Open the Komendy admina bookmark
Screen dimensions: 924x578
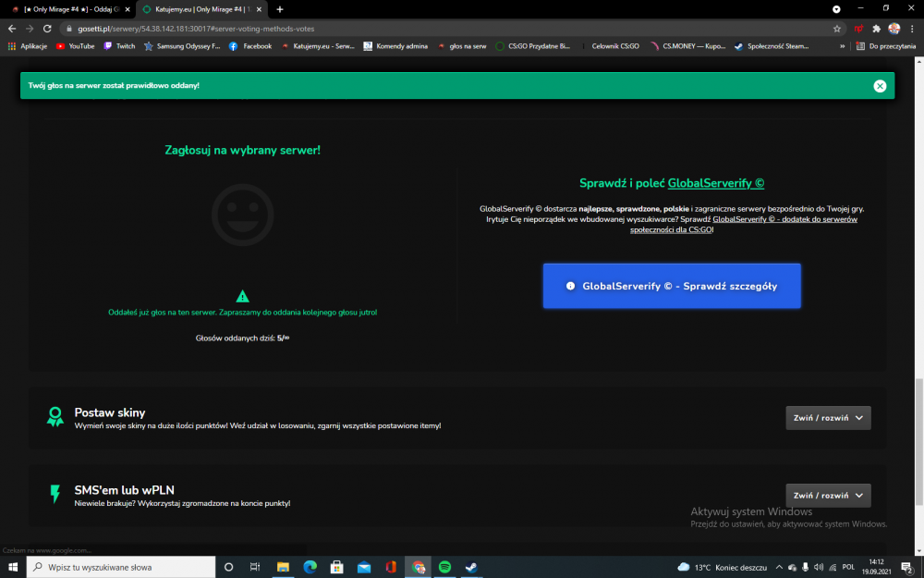click(x=395, y=46)
